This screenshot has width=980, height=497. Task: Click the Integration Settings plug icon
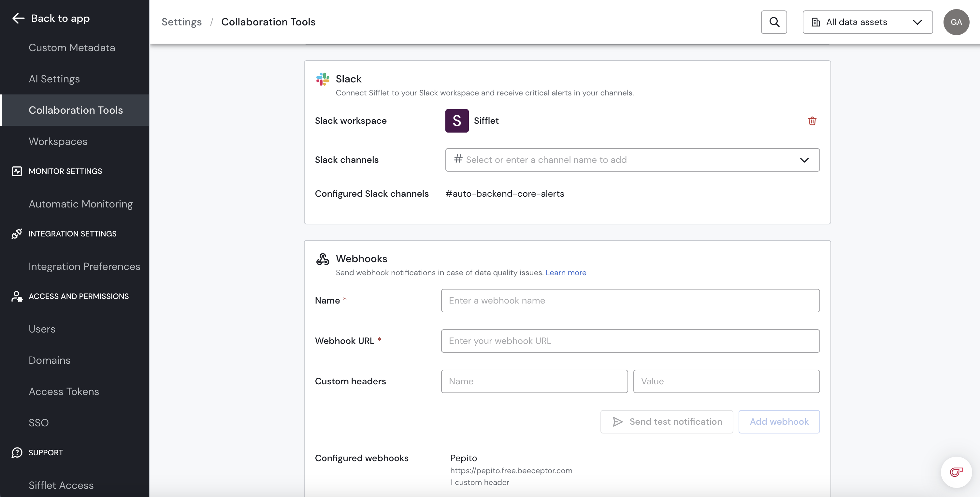pos(17,234)
